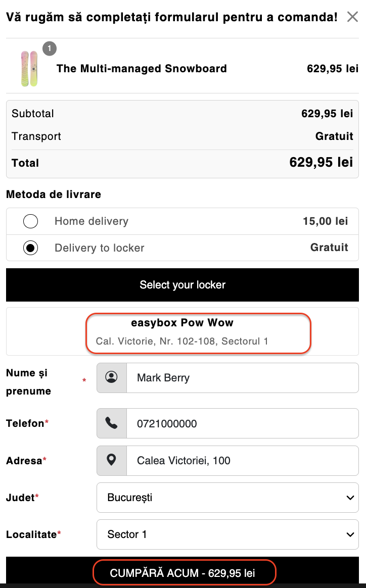Select Delivery to locker radio option
Image resolution: width=366 pixels, height=588 pixels.
[30, 248]
